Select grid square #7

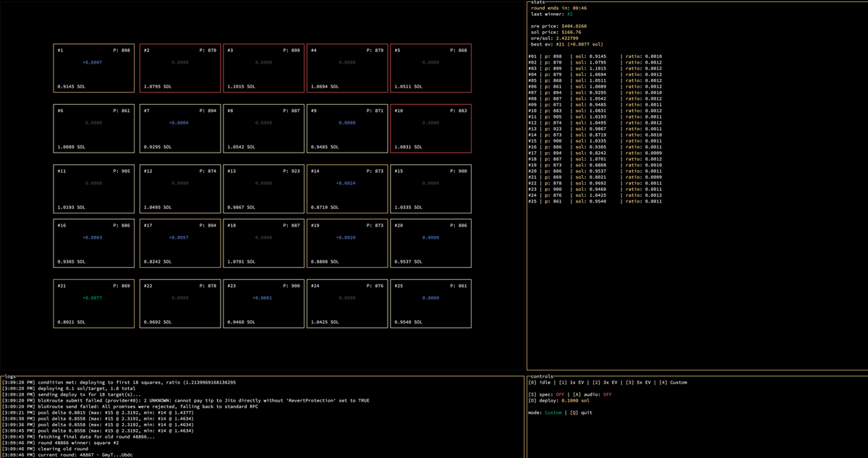(x=180, y=128)
